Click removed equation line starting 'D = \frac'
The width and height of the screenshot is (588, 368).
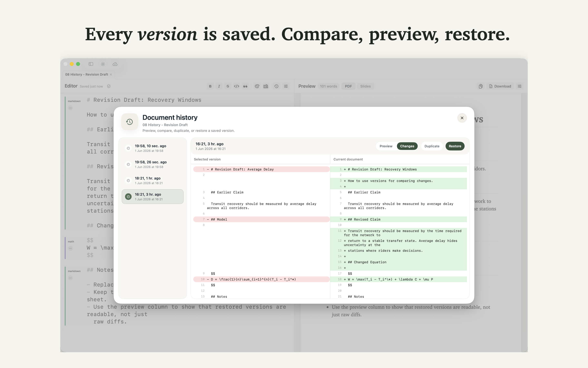tap(262, 279)
